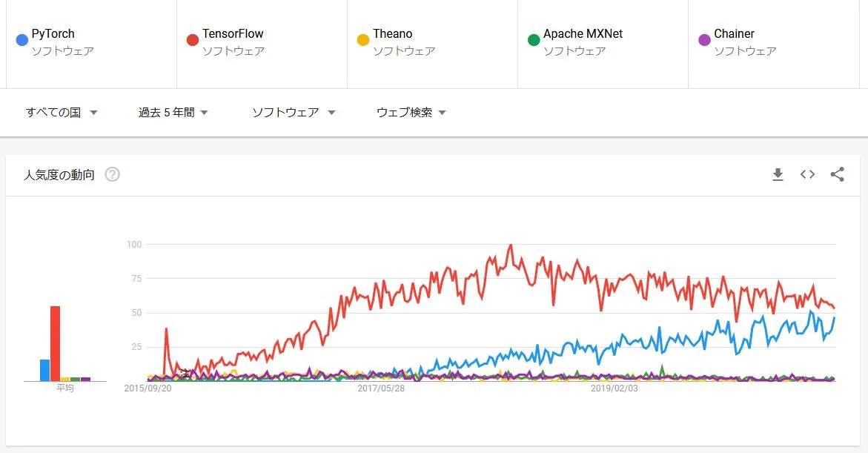868x453 pixels.
Task: Open the すべての国 region dropdown
Action: click(61, 113)
